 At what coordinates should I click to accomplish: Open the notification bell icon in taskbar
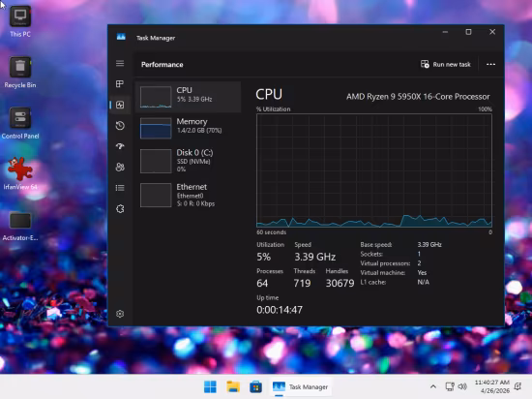click(517, 386)
